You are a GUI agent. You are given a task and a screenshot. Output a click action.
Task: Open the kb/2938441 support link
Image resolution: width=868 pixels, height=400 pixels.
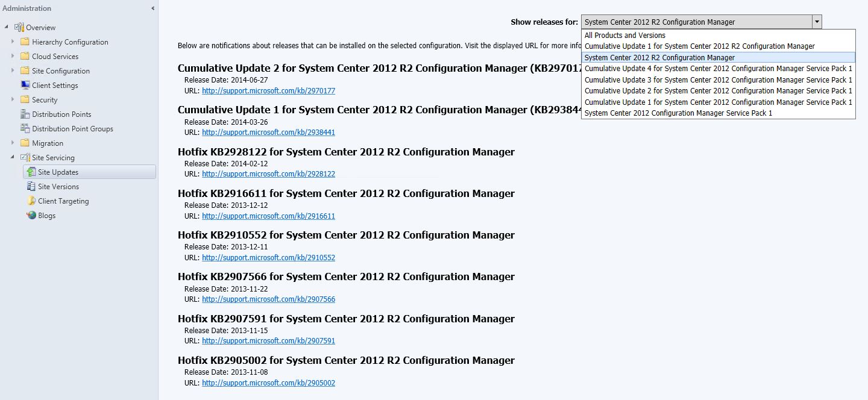click(268, 133)
